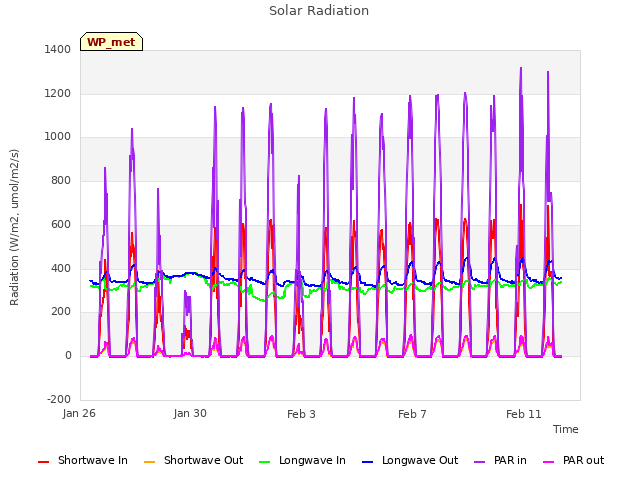Click the Feb 7 x-axis label
640x480 pixels.
tap(412, 414)
